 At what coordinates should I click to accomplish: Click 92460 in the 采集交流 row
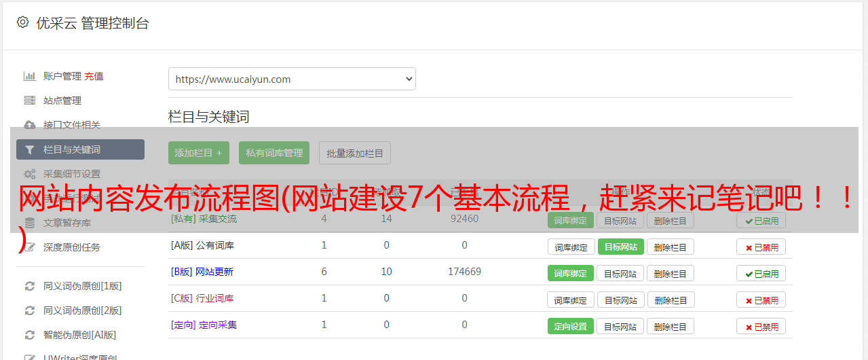464,219
